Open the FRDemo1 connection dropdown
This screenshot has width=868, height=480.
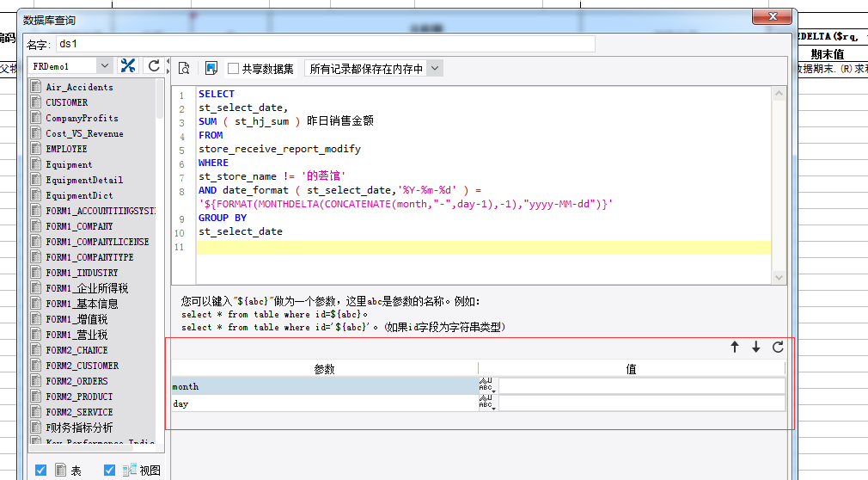tap(105, 66)
